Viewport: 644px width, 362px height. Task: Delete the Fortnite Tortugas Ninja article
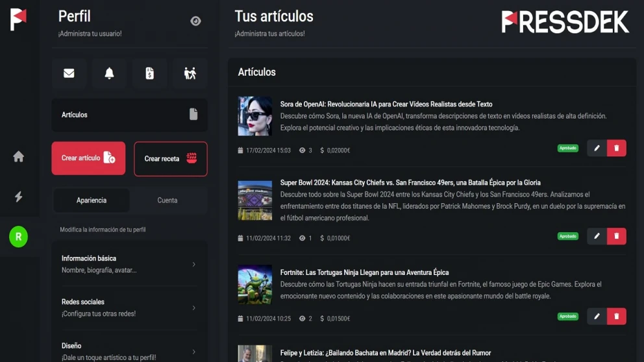click(x=617, y=317)
